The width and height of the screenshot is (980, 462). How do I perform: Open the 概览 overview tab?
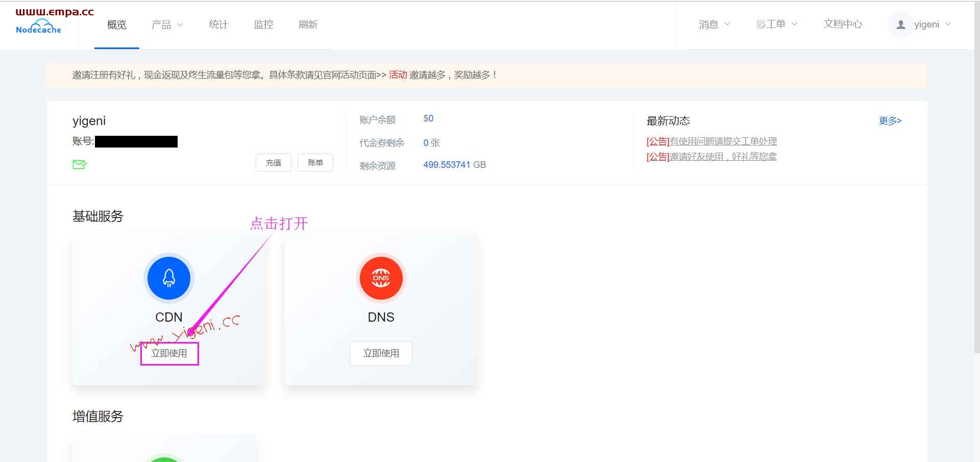click(117, 25)
